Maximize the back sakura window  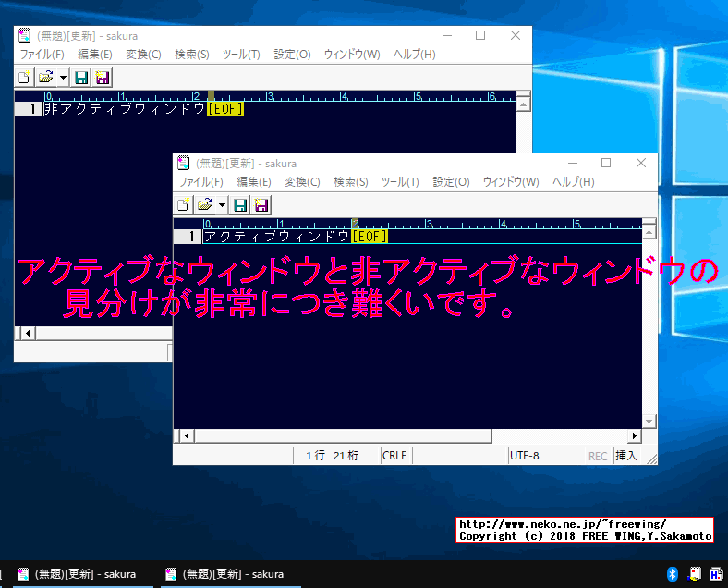point(480,35)
